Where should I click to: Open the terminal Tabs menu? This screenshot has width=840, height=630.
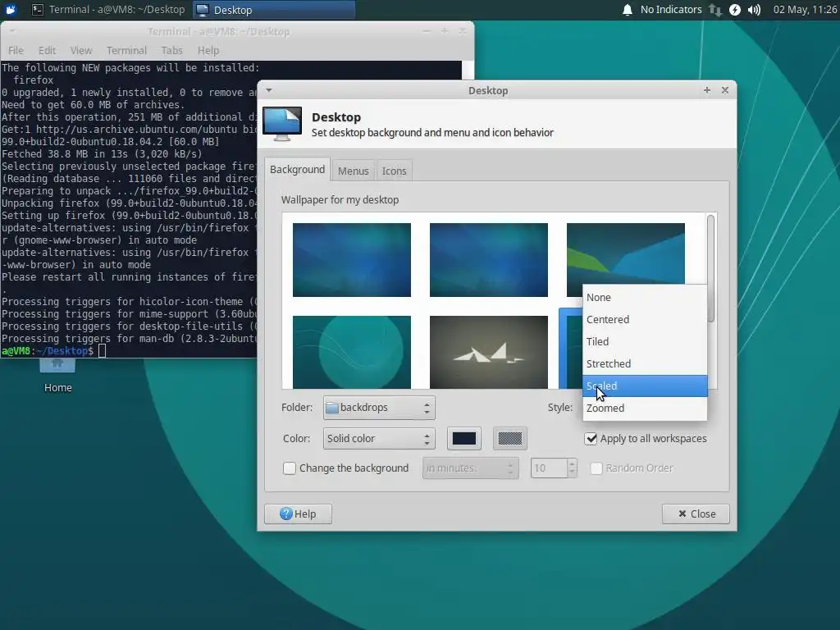[x=172, y=50]
